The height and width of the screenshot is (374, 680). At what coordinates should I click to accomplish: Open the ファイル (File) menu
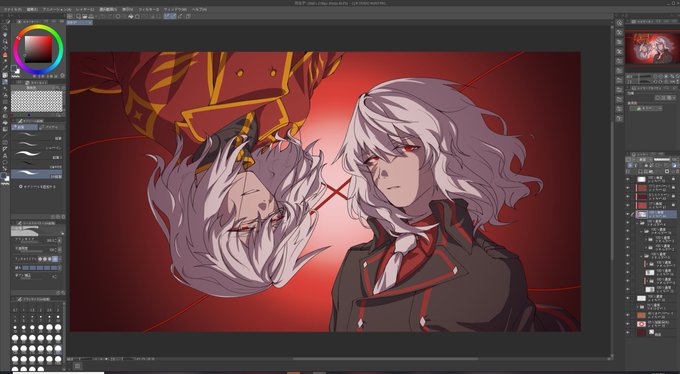pyautogui.click(x=13, y=9)
